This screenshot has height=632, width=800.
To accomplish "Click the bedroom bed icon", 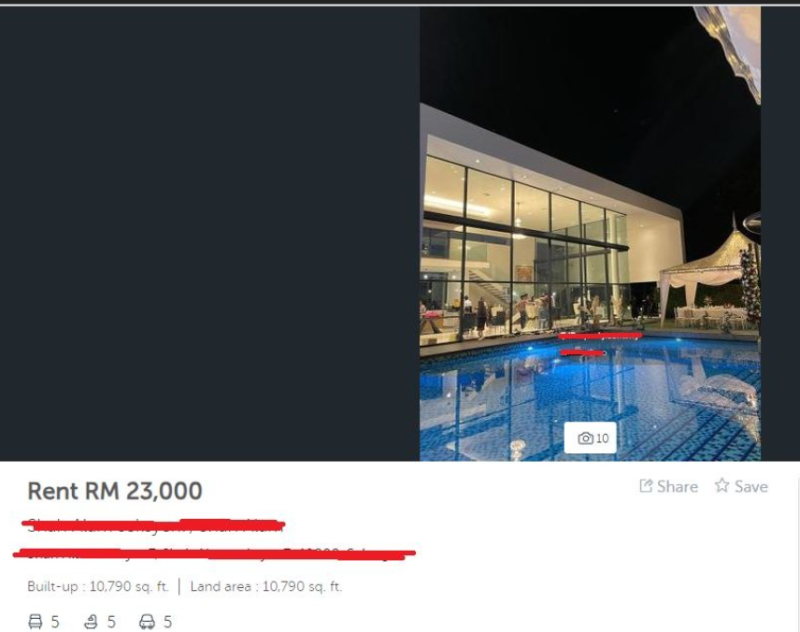I will [35, 622].
